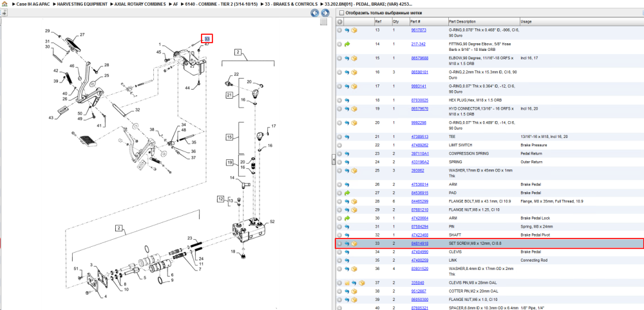Open part number link 217-342
Viewport: 644px width, 310px height.
(x=418, y=44)
